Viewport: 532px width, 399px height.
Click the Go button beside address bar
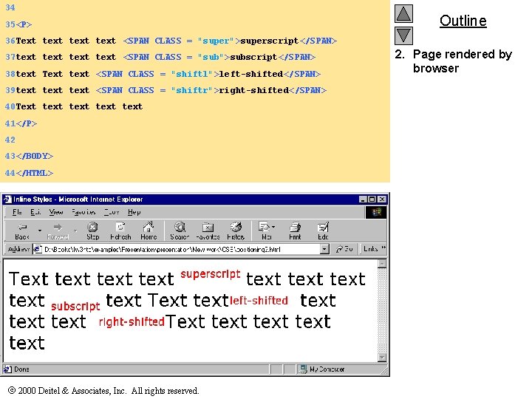[344, 249]
